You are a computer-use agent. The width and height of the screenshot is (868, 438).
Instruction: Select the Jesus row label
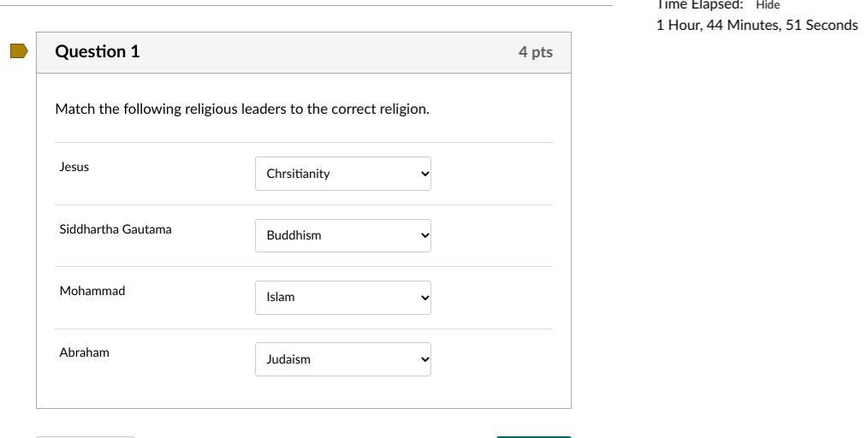point(74,167)
